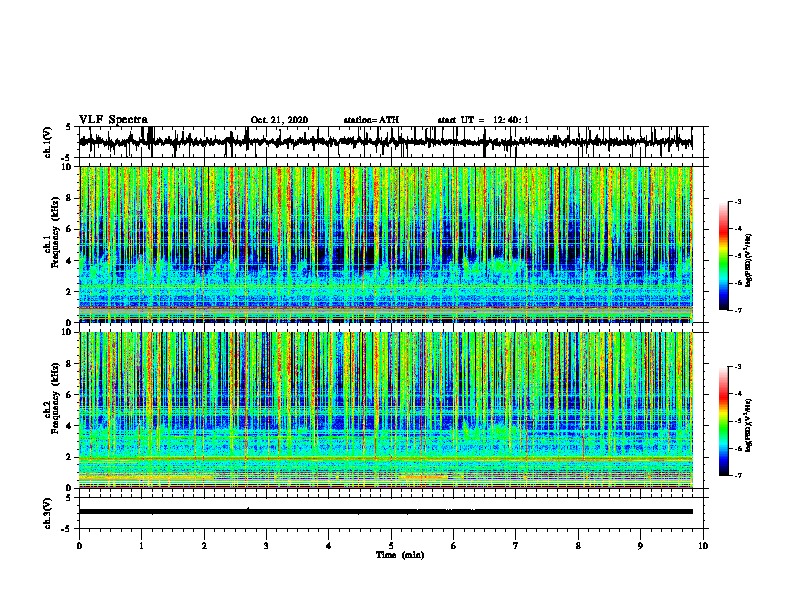Click the ch.2 colorbar log(PSD) label

click(750, 425)
